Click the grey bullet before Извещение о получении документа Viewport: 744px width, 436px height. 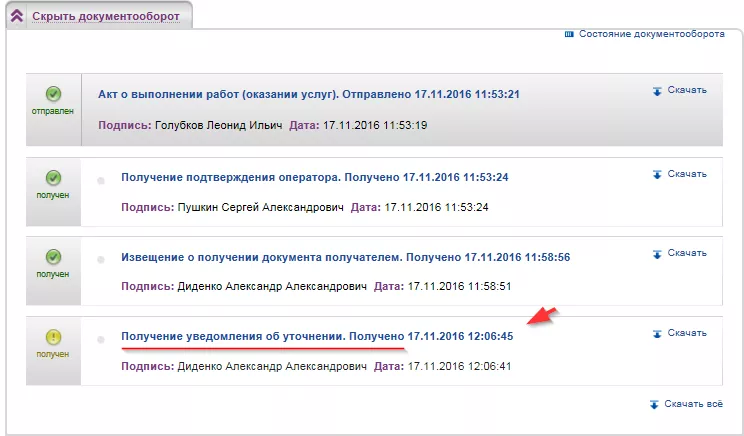[x=101, y=260]
